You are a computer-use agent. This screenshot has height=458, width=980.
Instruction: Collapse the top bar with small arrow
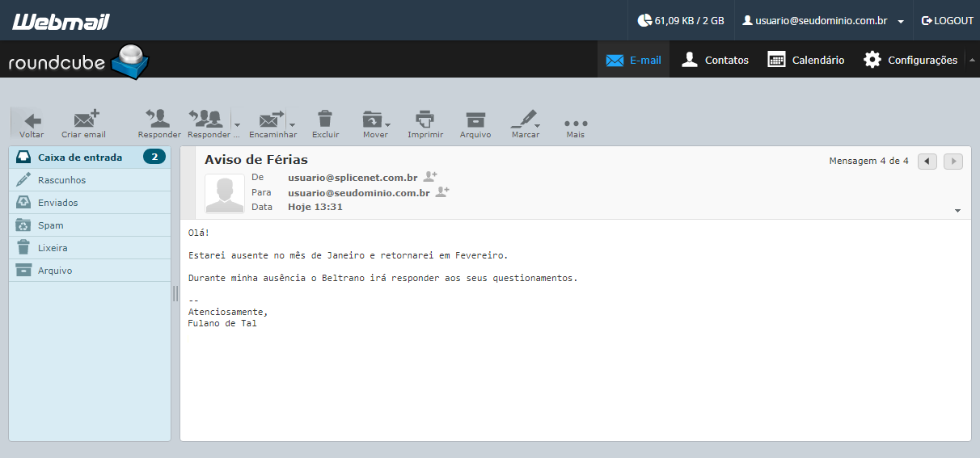[x=972, y=61]
